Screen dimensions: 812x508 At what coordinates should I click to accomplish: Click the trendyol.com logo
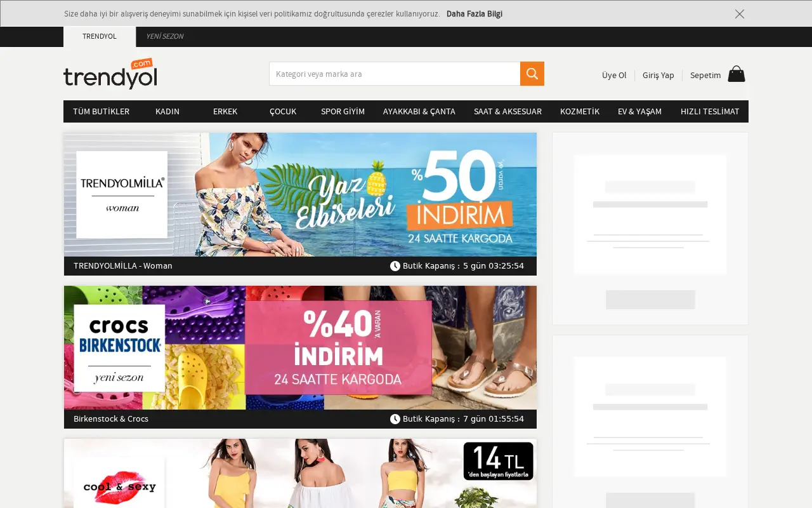pos(110,74)
